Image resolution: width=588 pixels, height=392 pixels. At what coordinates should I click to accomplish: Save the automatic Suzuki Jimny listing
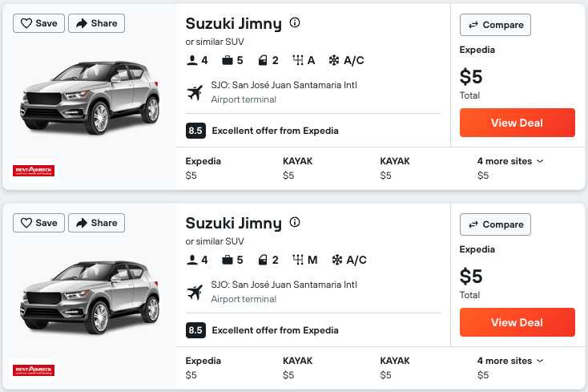click(38, 23)
